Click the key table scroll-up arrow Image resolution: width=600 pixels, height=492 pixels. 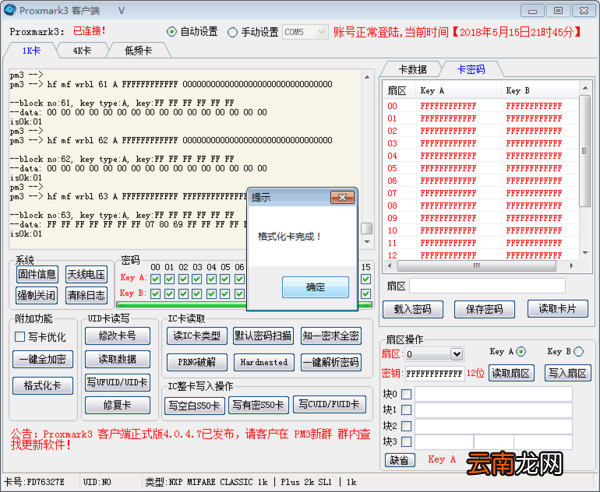(x=585, y=88)
